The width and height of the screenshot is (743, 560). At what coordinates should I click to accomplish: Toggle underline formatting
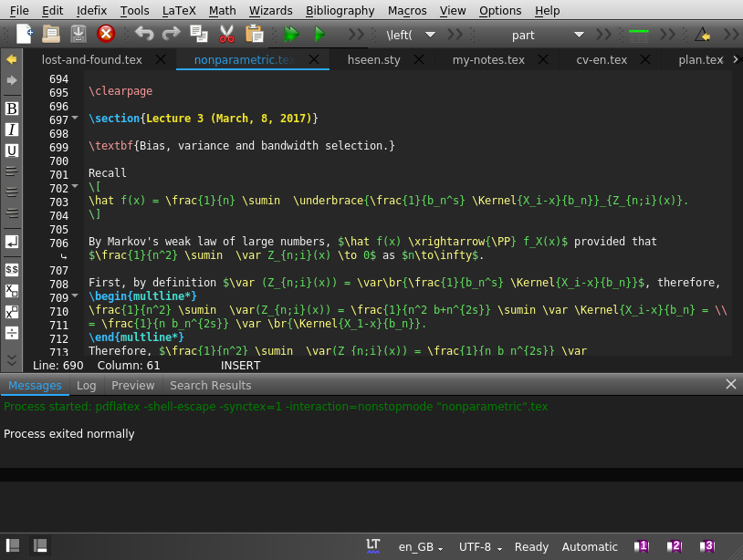coord(11,150)
